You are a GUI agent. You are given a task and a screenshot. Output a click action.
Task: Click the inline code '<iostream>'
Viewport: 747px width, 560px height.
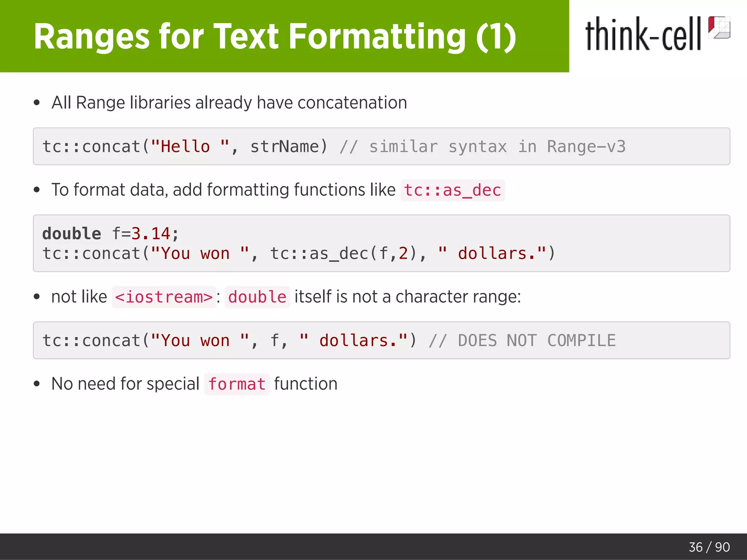(164, 297)
